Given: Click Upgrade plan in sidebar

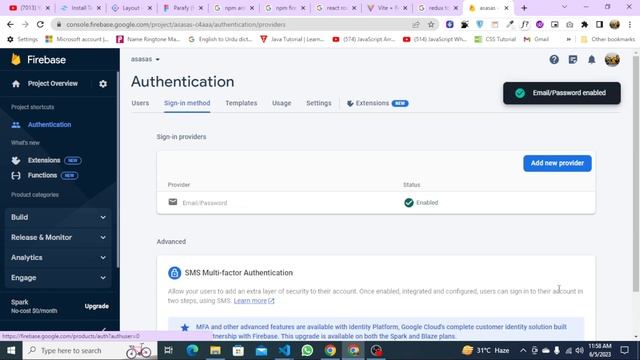Looking at the screenshot, I should (x=97, y=306).
